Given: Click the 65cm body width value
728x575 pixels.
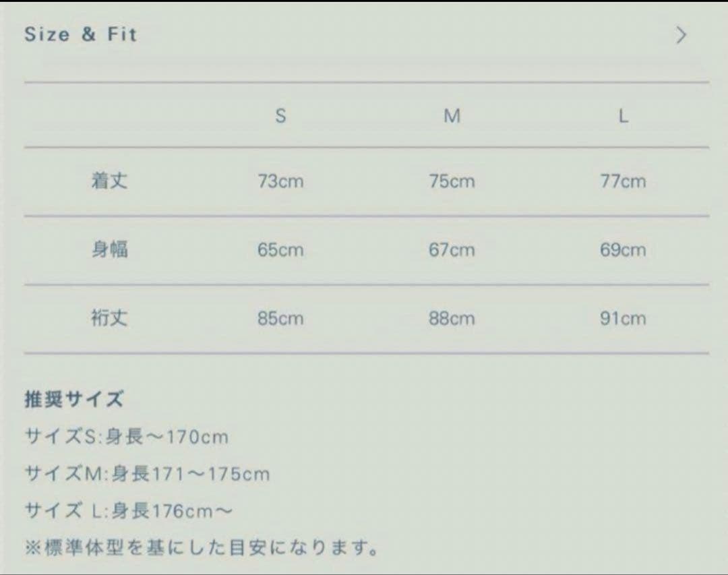Looking at the screenshot, I should tap(280, 250).
